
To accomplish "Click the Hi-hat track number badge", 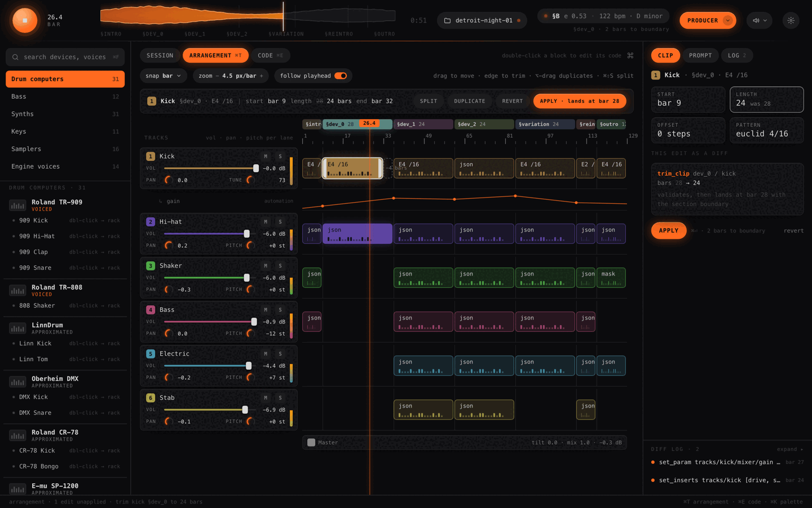I will click(151, 222).
